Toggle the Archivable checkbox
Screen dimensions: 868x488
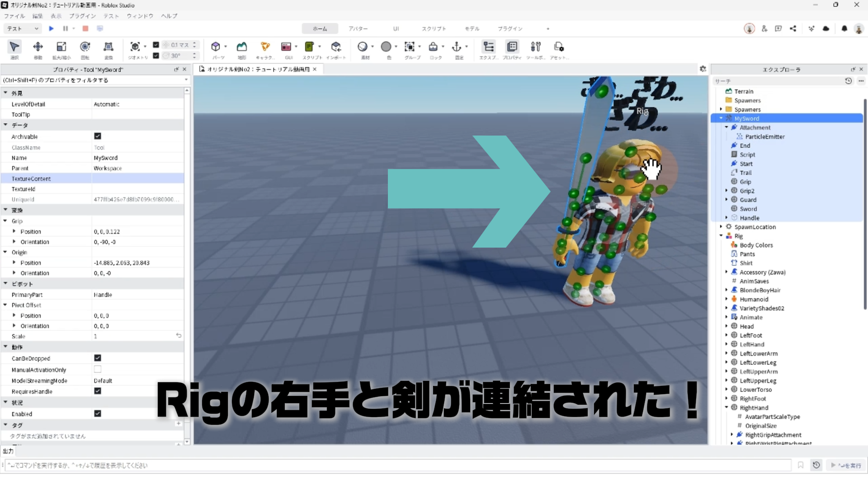click(x=98, y=136)
